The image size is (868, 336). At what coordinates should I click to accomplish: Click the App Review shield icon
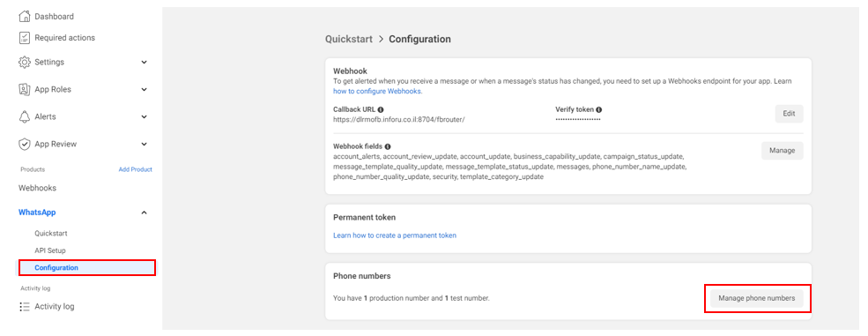25,144
